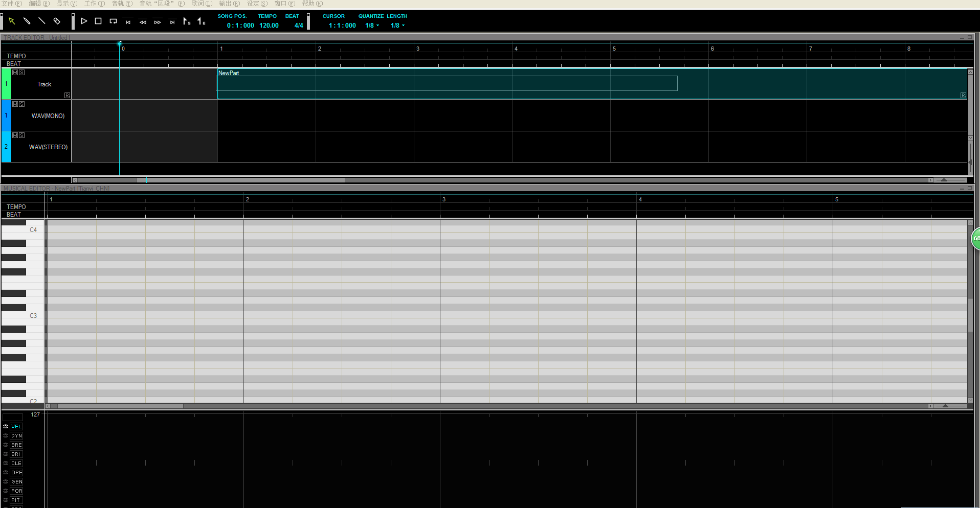Toggle render R button on Track
The width and height of the screenshot is (980, 508).
pos(67,96)
